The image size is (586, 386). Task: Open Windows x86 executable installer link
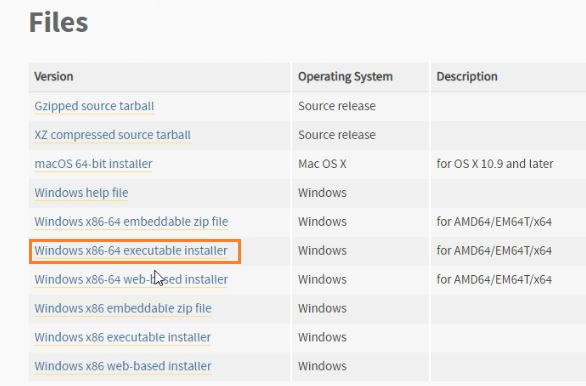pos(123,337)
